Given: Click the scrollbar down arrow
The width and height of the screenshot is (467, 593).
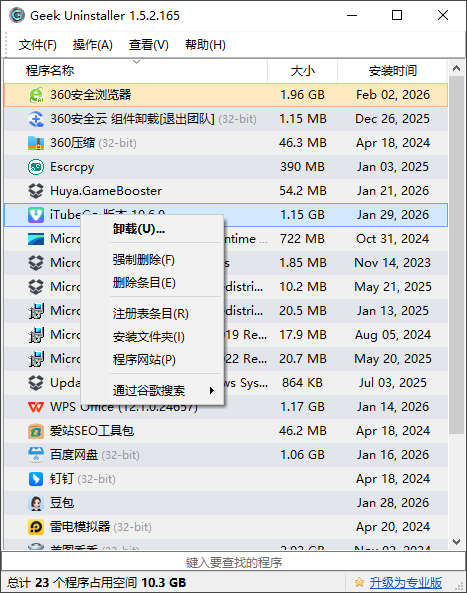Looking at the screenshot, I should 456,542.
